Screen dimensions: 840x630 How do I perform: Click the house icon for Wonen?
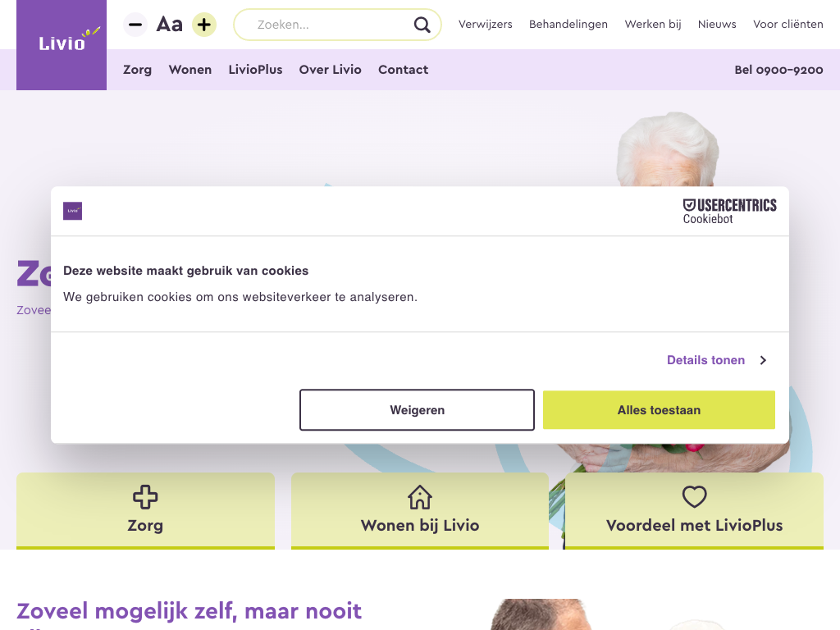coord(420,496)
